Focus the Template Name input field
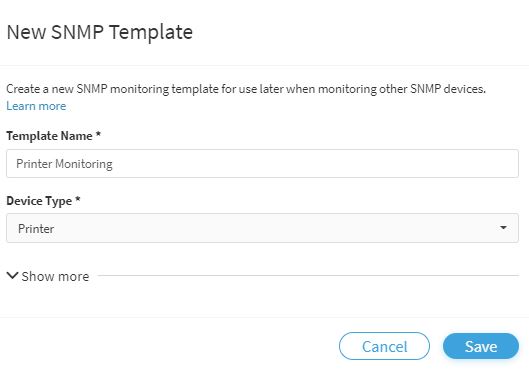 [x=262, y=164]
